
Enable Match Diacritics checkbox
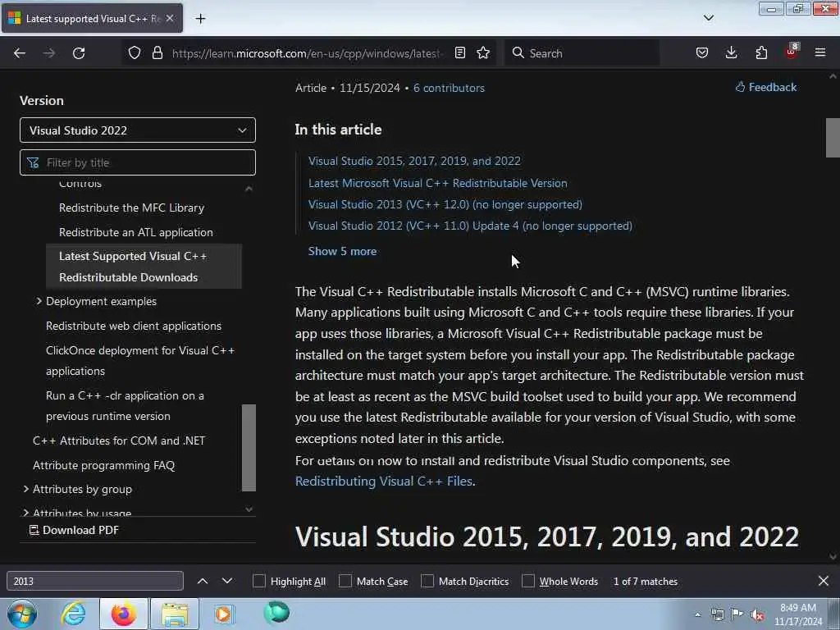click(427, 581)
